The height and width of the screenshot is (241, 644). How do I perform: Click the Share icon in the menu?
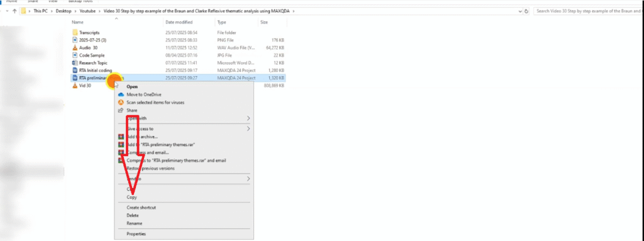121,110
